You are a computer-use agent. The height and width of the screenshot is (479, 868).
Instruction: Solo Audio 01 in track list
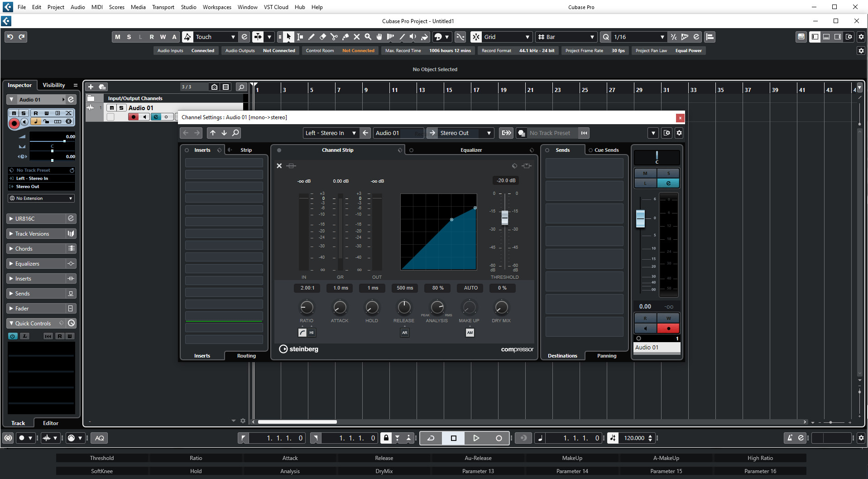121,108
